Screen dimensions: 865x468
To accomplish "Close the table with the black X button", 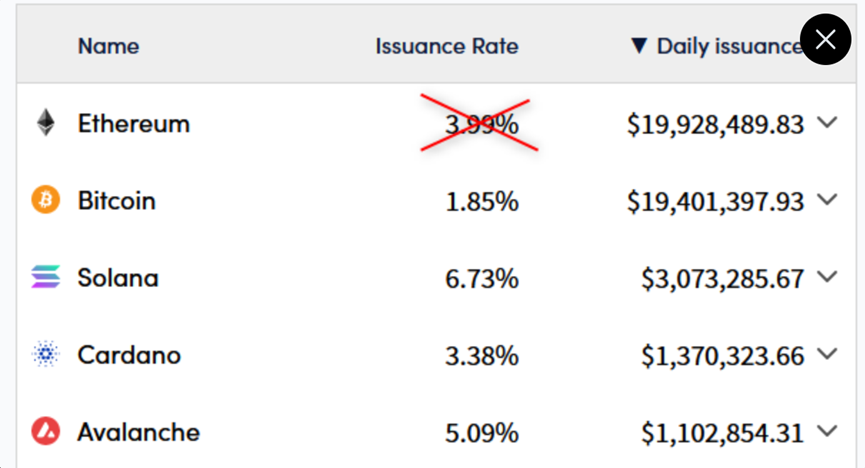I will (825, 40).
